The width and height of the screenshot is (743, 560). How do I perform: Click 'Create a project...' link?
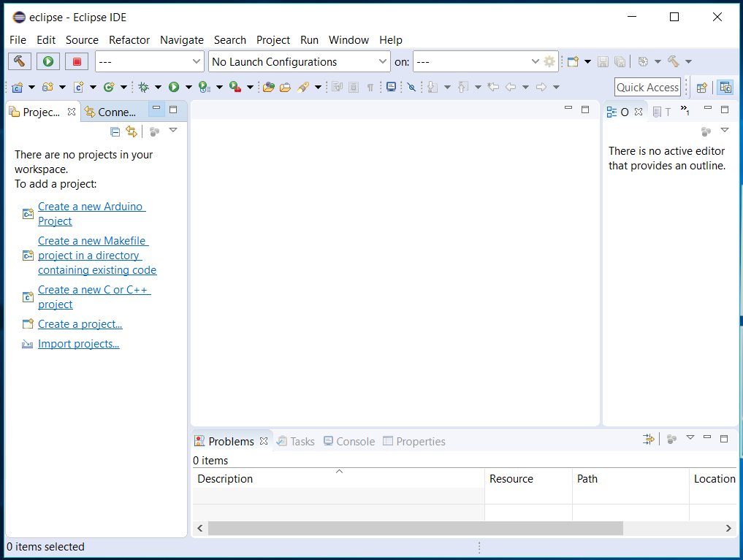80,323
